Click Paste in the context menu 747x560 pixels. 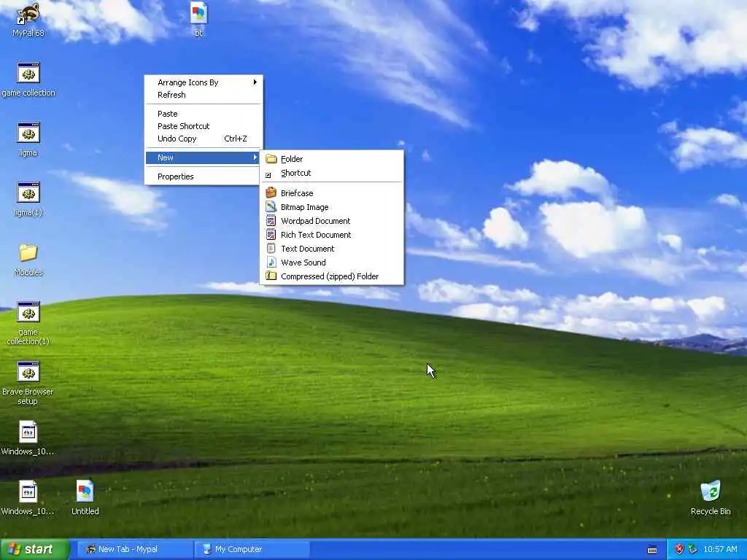click(x=204, y=114)
